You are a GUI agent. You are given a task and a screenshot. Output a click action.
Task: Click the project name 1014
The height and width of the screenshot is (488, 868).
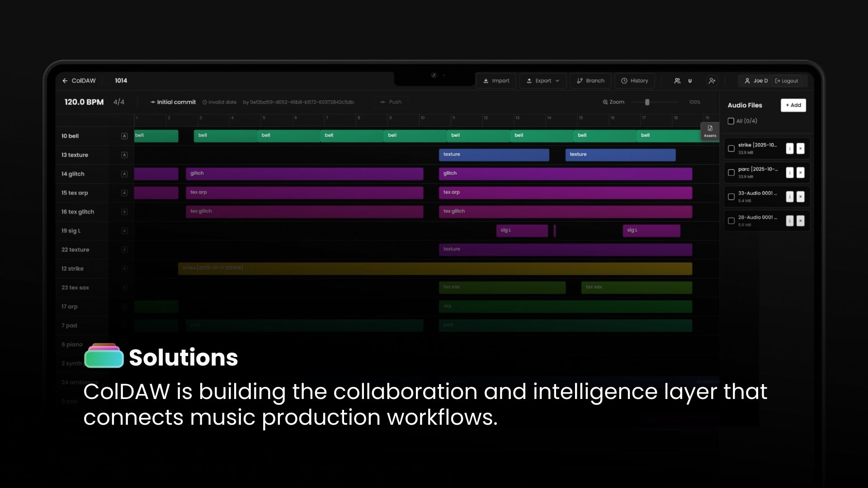121,81
